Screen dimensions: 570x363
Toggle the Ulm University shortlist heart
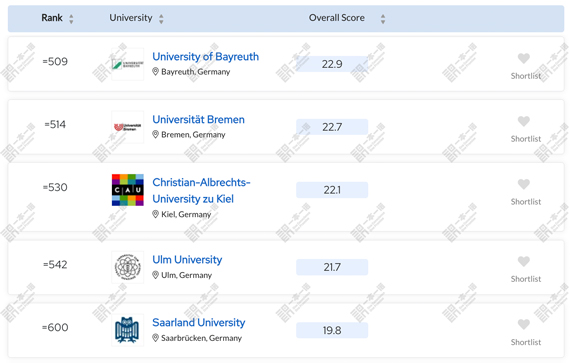(x=523, y=262)
